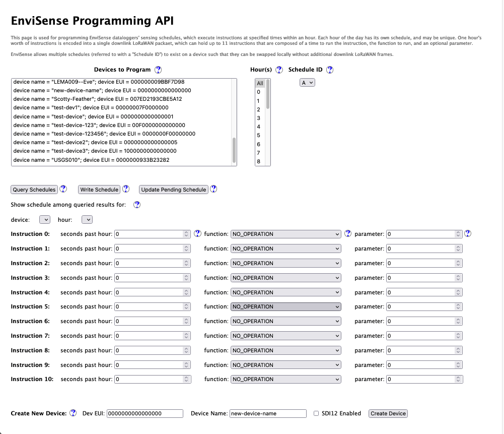Open the hour dropdown for queried results

[87, 219]
